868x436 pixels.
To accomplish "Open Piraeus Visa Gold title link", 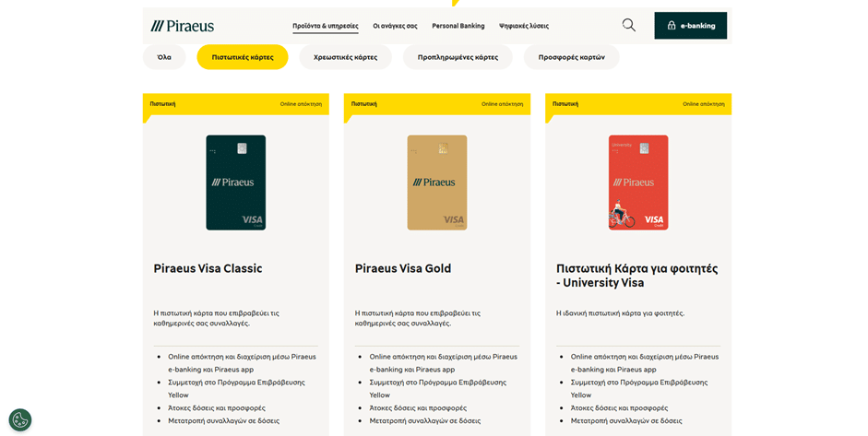I will 403,268.
